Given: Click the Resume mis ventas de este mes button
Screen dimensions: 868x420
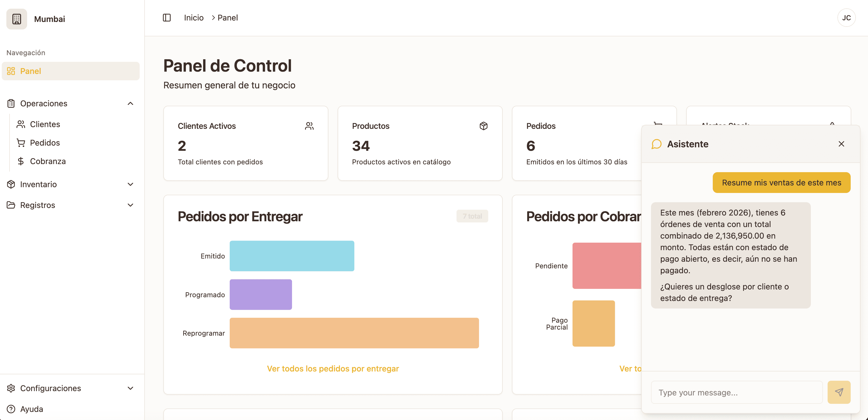Looking at the screenshot, I should pyautogui.click(x=781, y=182).
